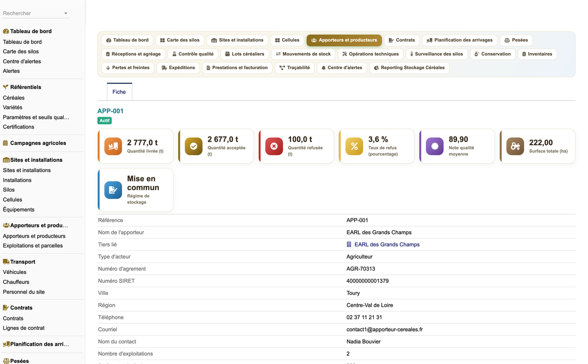
Task: Open the Expéditions navigation button
Action: [178, 68]
